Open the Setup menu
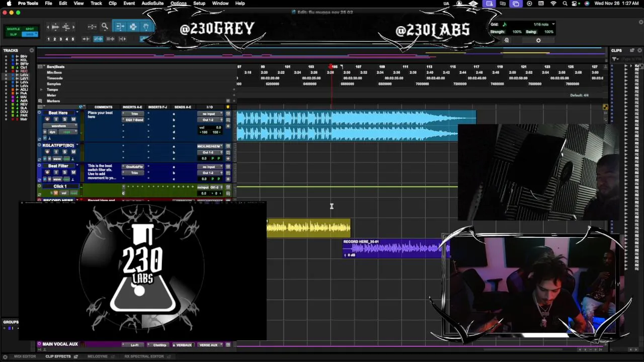The image size is (644, 362). point(199,4)
